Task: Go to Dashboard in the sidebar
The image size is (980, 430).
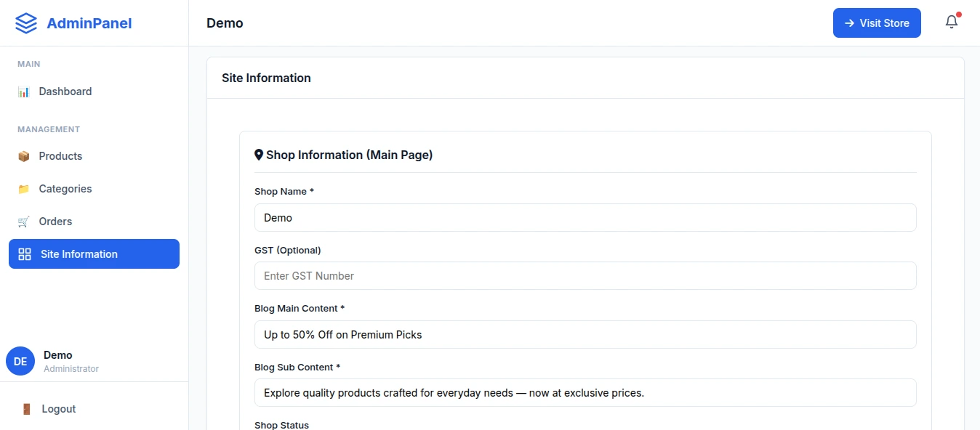Action: (65, 92)
